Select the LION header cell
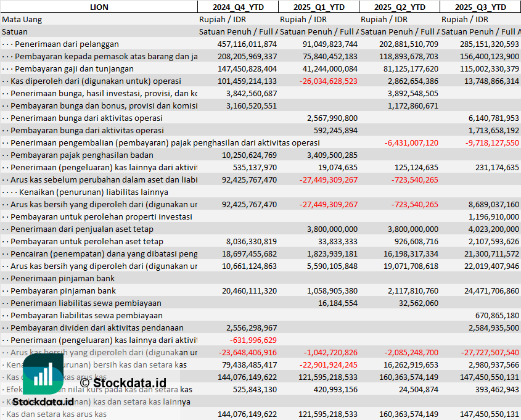This screenshot has height=420, width=521. pos(99,7)
